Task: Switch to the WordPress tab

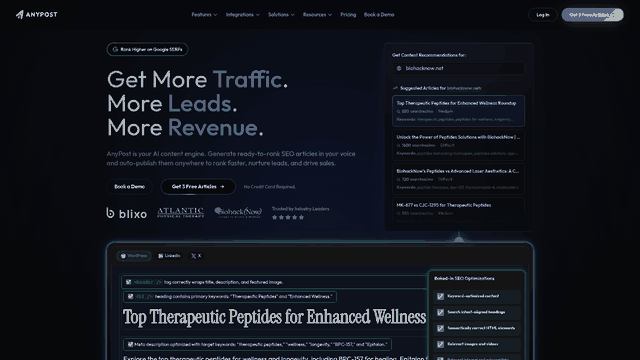Action: (x=133, y=256)
